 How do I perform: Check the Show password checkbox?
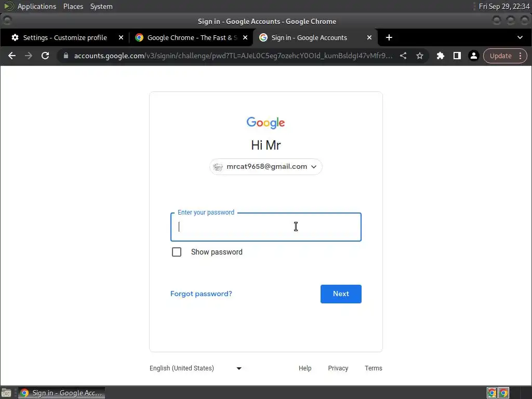[177, 252]
